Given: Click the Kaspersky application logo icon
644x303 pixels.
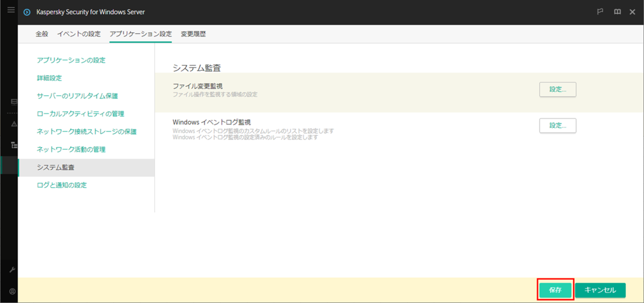Looking at the screenshot, I should (27, 12).
